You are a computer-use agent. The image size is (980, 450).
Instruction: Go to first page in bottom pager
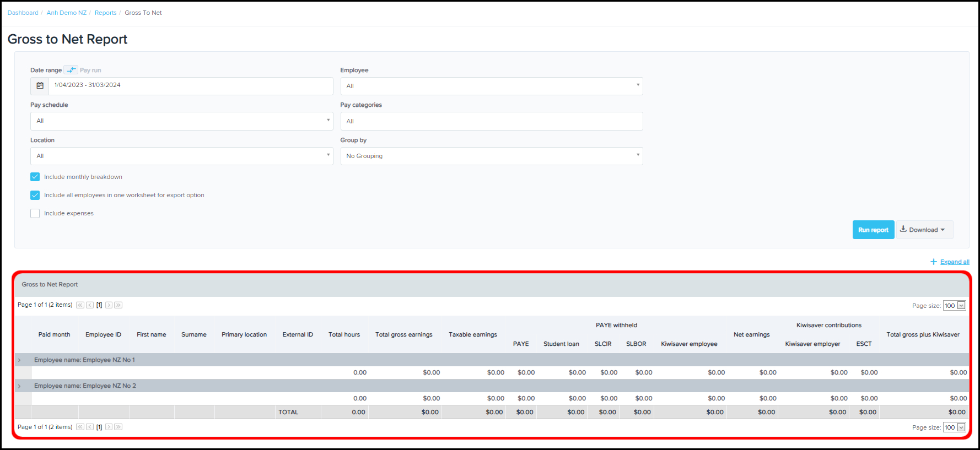point(80,427)
